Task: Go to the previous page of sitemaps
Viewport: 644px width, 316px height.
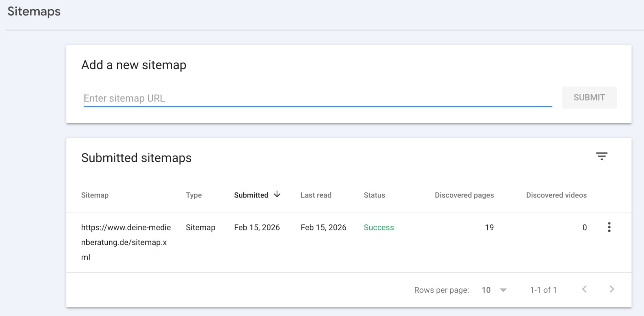Action: 584,290
